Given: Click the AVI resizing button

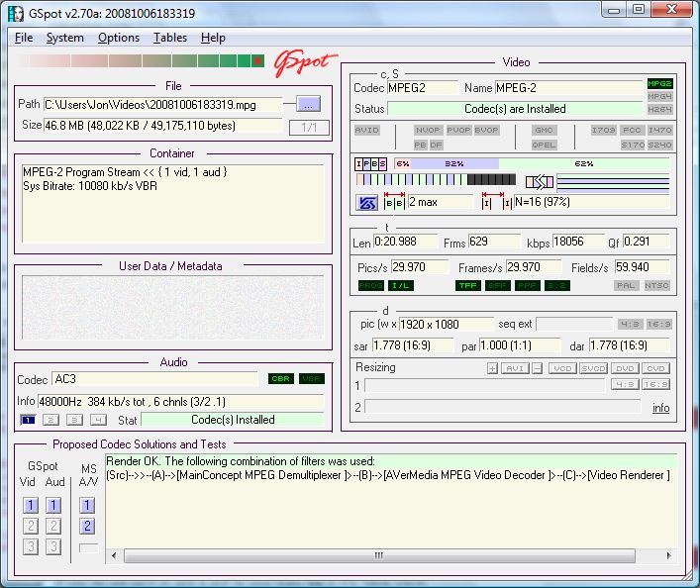Looking at the screenshot, I should click(515, 369).
